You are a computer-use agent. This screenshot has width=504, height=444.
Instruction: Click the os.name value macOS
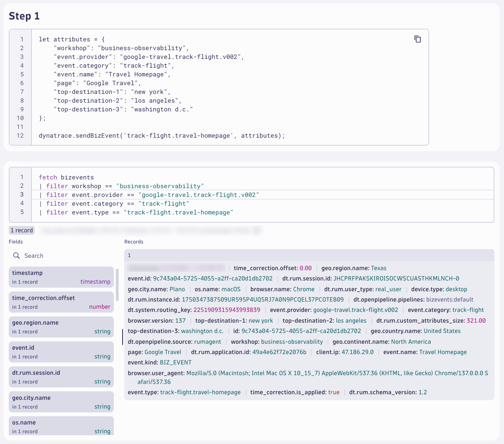click(231, 289)
